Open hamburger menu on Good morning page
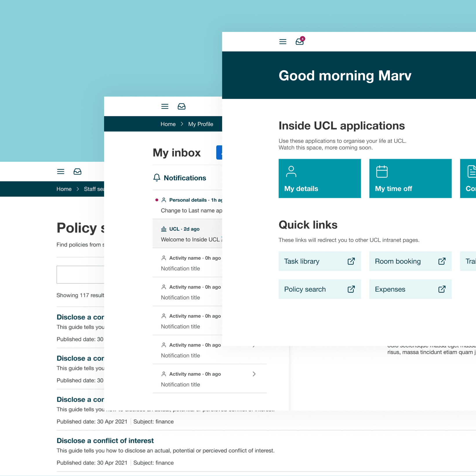This screenshot has height=476, width=476. (x=283, y=42)
